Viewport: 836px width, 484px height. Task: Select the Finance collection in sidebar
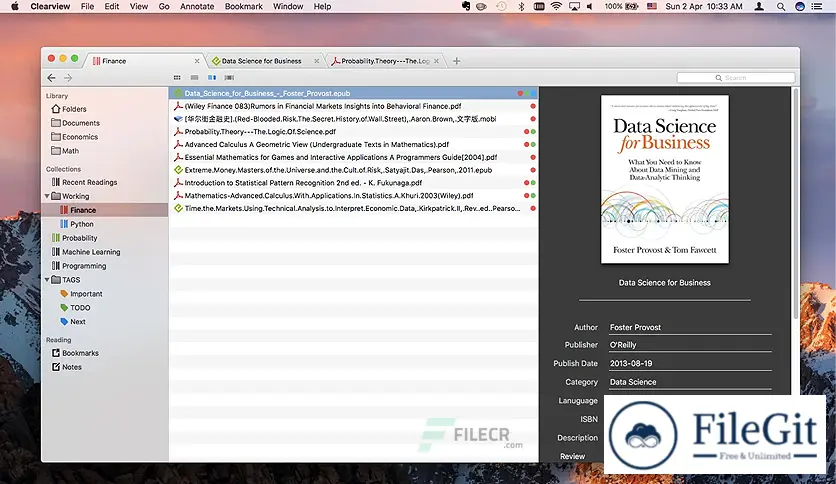click(x=104, y=210)
